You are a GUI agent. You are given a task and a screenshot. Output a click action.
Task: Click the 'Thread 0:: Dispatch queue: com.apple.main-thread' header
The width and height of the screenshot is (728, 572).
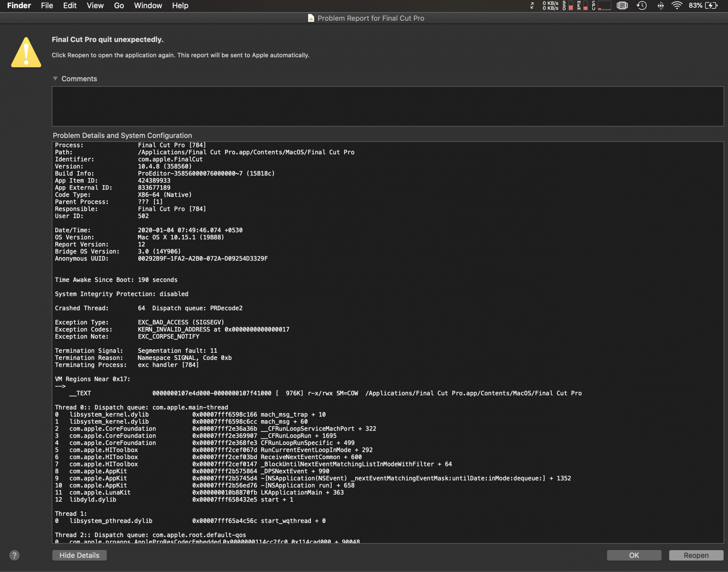coord(141,408)
